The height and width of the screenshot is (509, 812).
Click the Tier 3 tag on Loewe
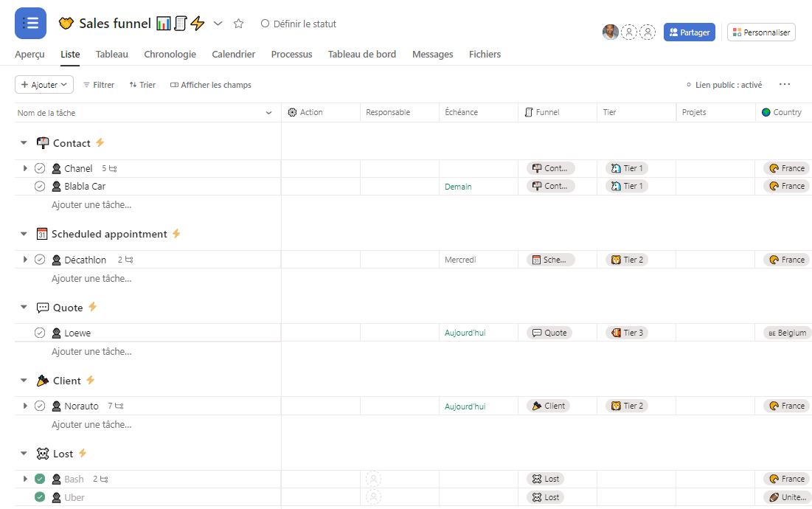point(626,333)
